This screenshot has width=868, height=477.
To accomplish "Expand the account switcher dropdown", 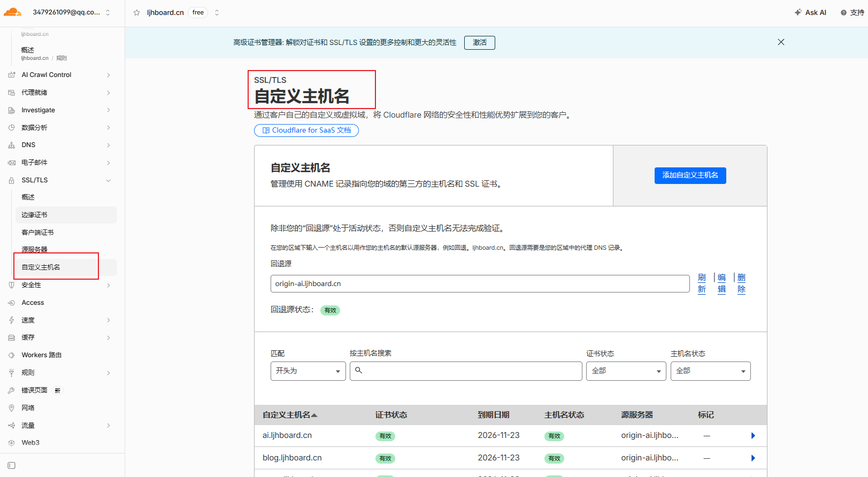I will pyautogui.click(x=108, y=12).
